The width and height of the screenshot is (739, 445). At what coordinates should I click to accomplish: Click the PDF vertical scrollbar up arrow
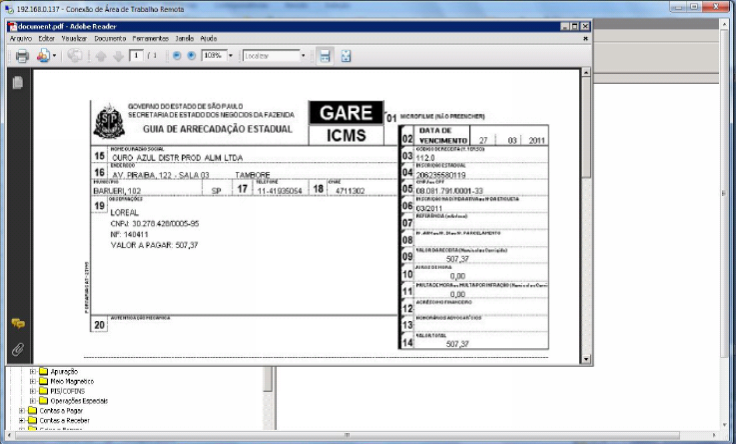(586, 73)
